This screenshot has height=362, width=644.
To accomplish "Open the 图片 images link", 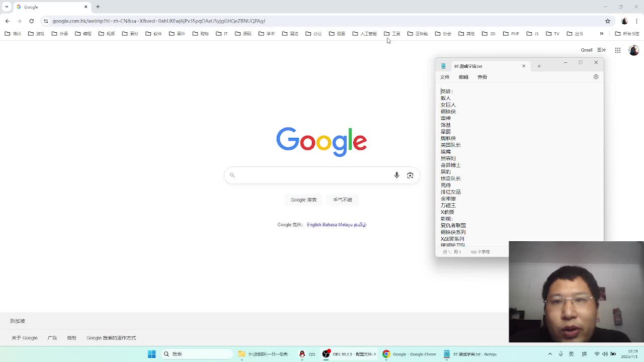I will point(602,50).
